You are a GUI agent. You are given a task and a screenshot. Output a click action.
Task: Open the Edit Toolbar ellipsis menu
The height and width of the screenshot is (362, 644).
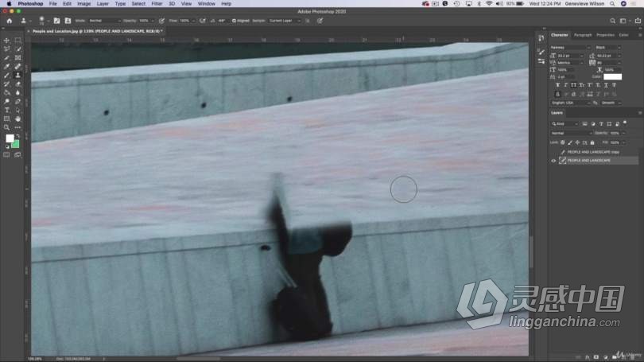point(17,127)
